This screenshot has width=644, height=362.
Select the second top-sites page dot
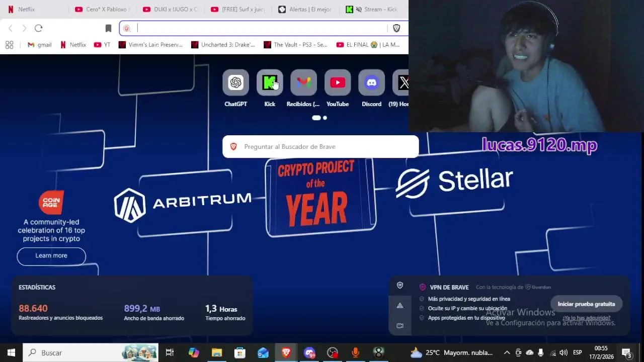(325, 118)
